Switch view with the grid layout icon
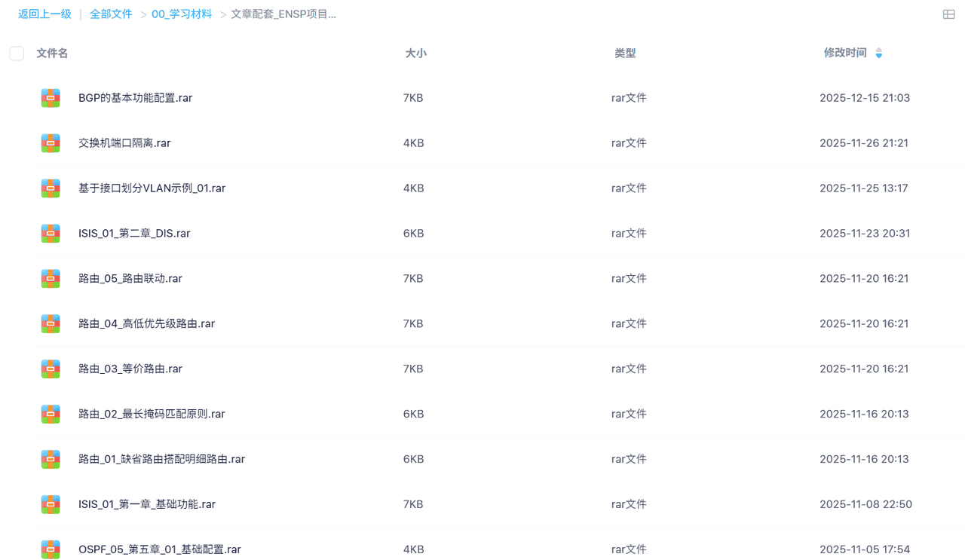 pos(948,14)
